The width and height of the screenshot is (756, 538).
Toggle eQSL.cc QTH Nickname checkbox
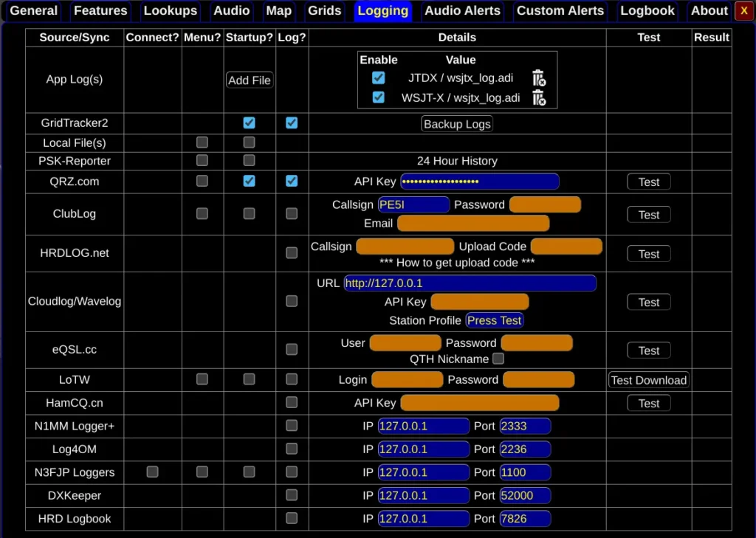[498, 359]
